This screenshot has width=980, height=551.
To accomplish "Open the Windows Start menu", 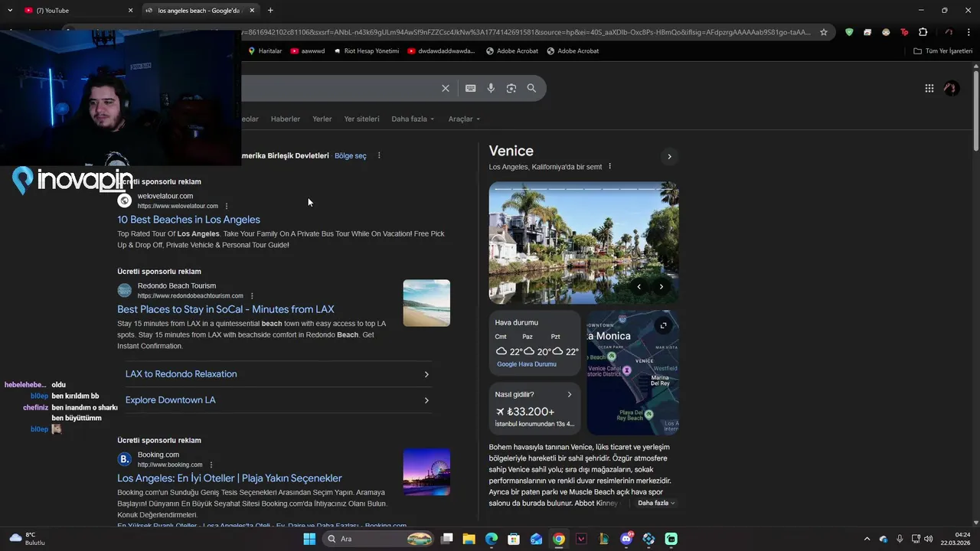I will point(309,539).
